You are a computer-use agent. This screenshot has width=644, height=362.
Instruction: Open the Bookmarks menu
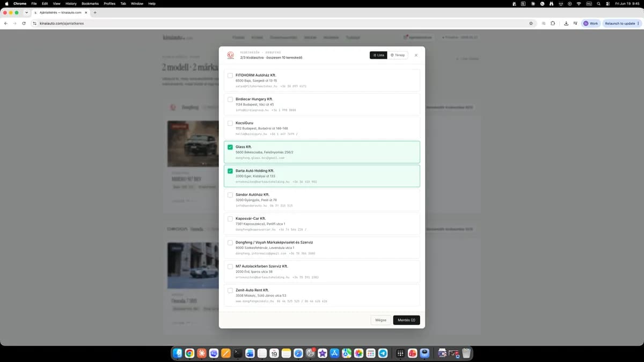pos(90,3)
